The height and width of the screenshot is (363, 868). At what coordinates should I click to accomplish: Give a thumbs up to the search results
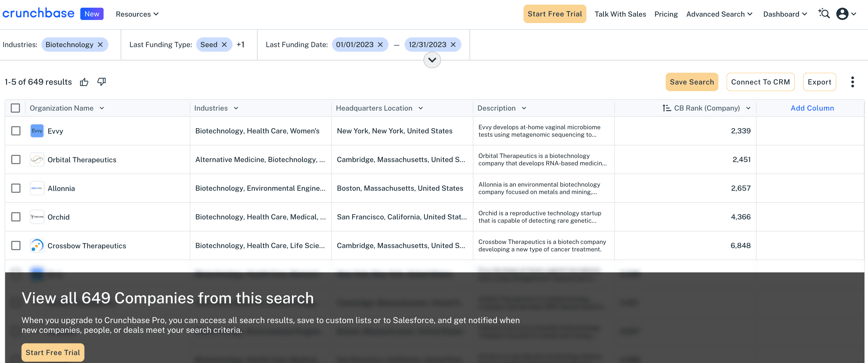click(x=84, y=82)
